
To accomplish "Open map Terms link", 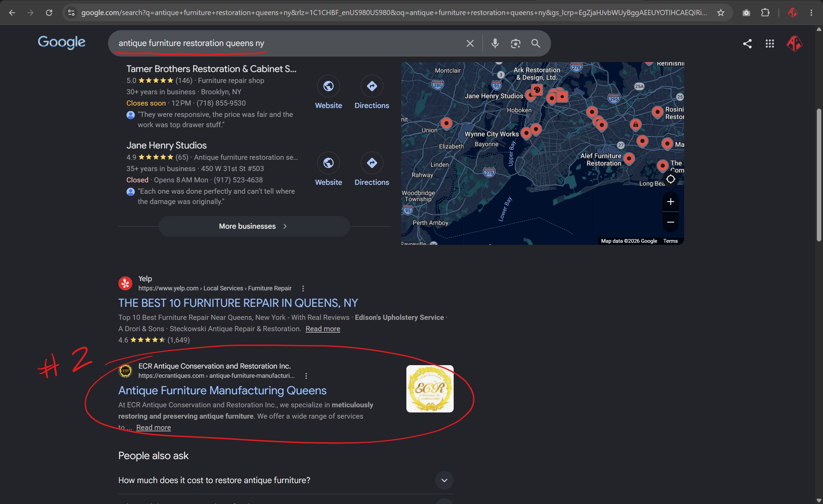I will point(670,241).
